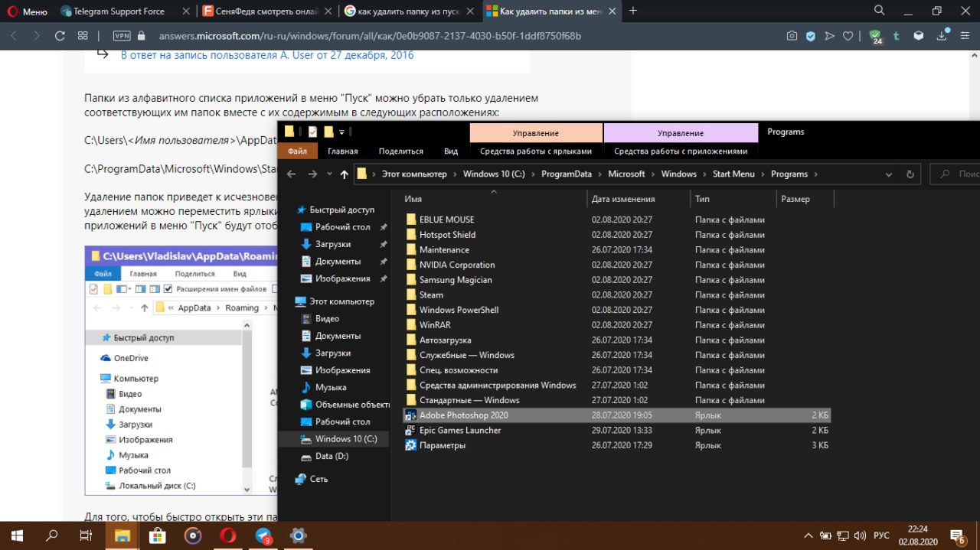
Task: Go back in File Explorer
Action: pyautogui.click(x=291, y=174)
